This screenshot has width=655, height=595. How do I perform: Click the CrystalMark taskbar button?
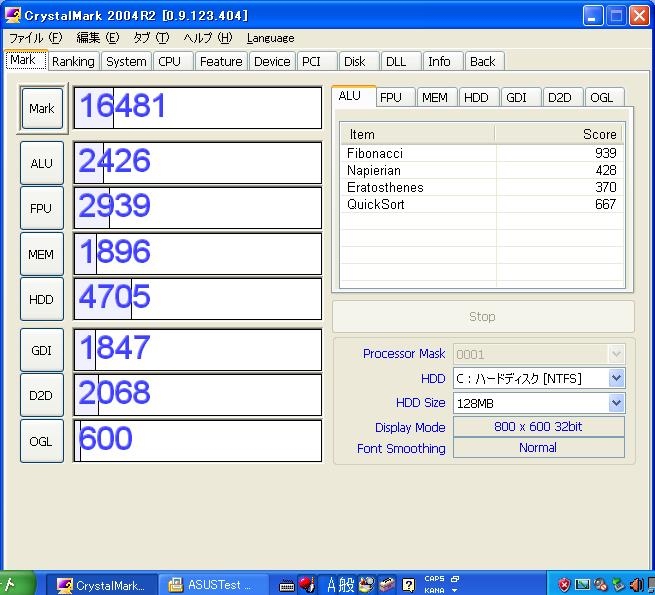104,585
